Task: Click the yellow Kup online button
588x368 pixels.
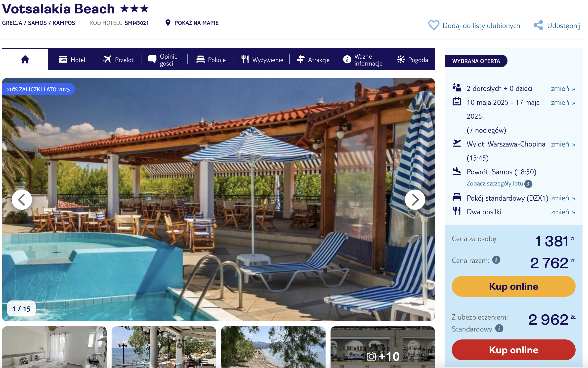Action: 513,286
